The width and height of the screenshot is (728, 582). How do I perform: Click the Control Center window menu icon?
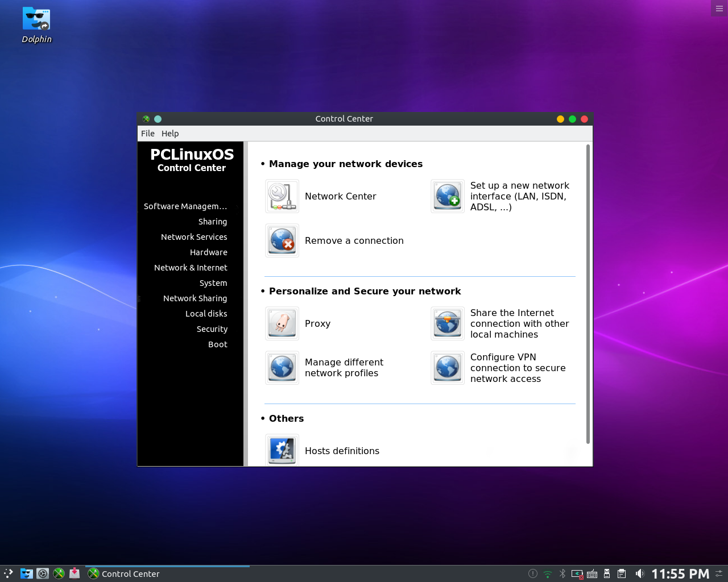tap(146, 119)
